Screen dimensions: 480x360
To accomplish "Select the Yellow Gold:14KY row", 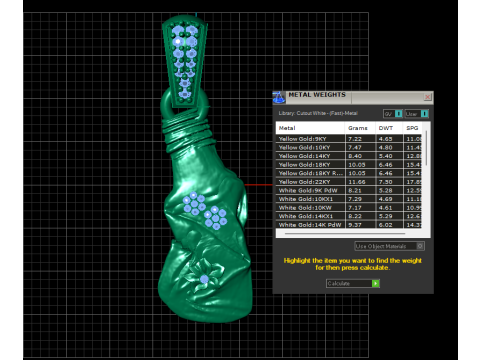I will pyautogui.click(x=349, y=156).
